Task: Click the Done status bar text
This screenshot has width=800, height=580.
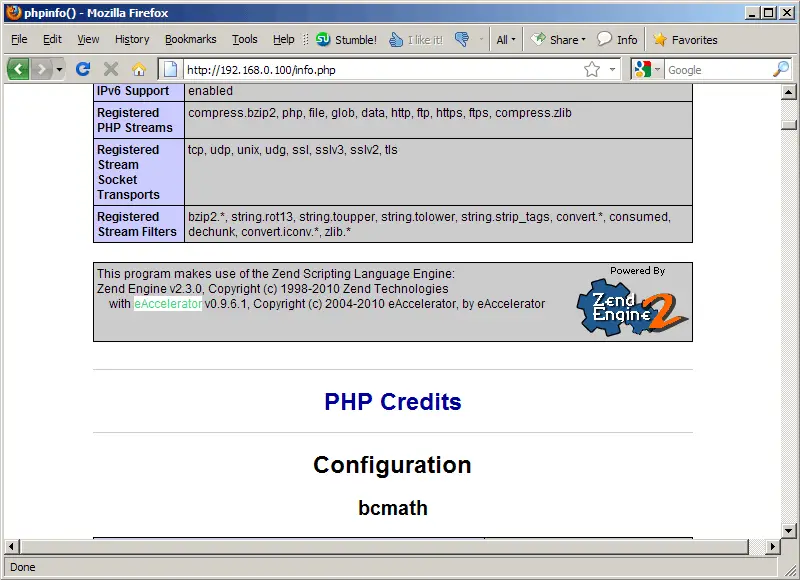Action: 22,567
